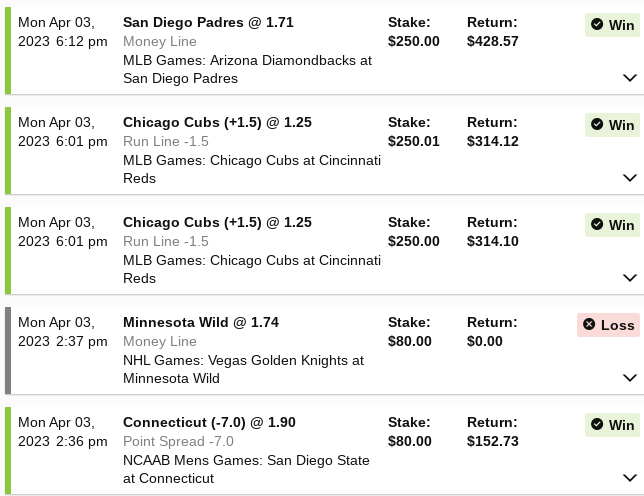Click the Vegas Golden Knights at Minnesota Wild game text
Image resolution: width=644 pixels, height=496 pixels.
243,369
